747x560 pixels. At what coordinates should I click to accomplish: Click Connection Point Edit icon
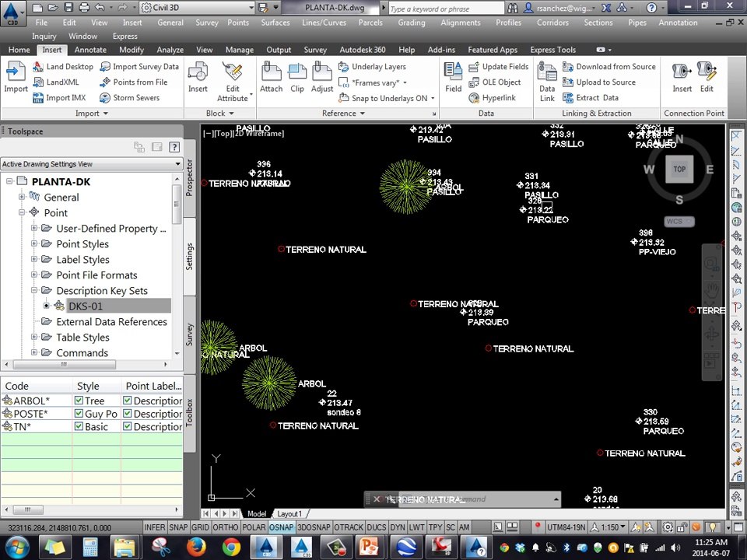[707, 77]
